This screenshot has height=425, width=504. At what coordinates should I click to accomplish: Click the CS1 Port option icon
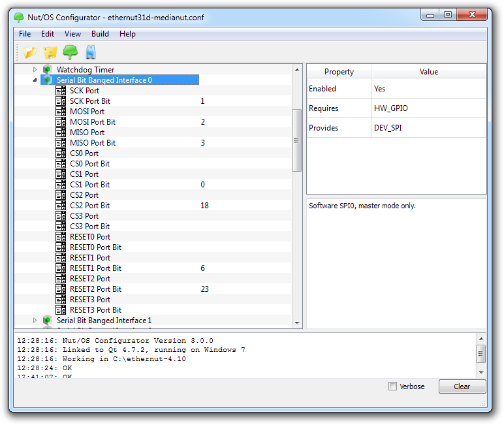pos(61,174)
